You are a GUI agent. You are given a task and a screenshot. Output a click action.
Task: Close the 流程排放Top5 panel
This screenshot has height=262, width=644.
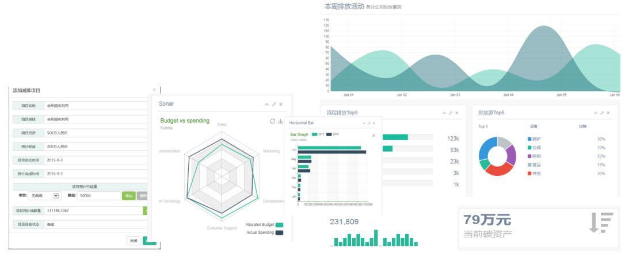[457, 113]
